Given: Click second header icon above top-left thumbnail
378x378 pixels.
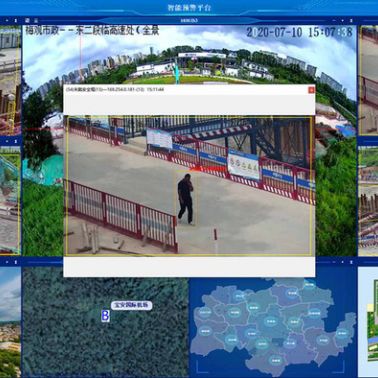Looking at the screenshot, I should click(x=15, y=20).
